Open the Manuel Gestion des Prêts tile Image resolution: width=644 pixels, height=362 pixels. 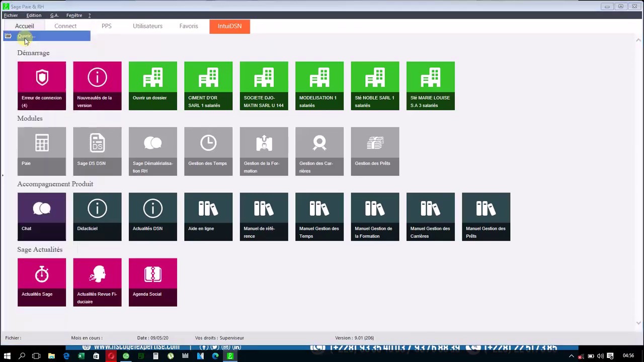[486, 217]
